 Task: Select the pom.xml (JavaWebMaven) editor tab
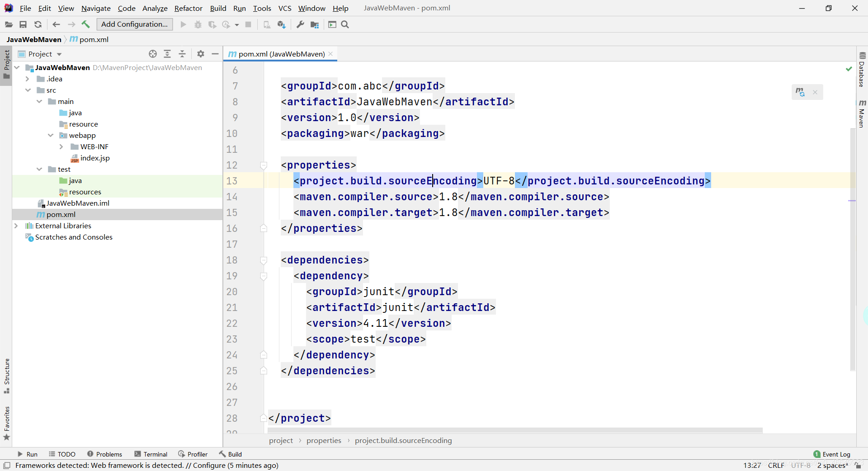click(281, 54)
